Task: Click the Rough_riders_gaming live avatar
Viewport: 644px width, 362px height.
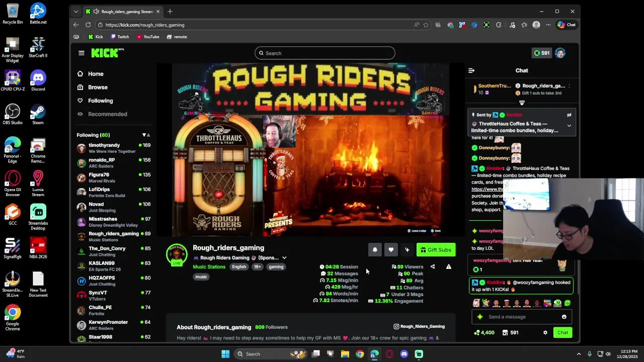Action: tap(177, 255)
